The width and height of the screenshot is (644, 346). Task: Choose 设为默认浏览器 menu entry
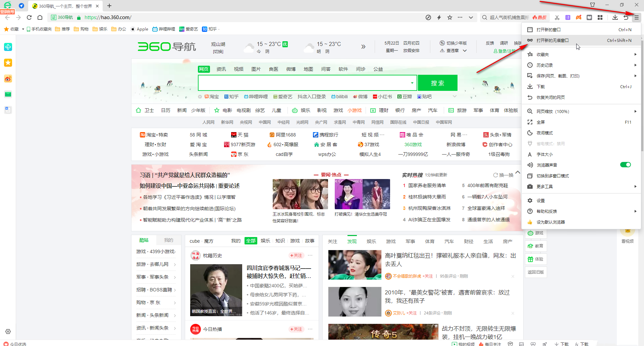tap(581, 222)
